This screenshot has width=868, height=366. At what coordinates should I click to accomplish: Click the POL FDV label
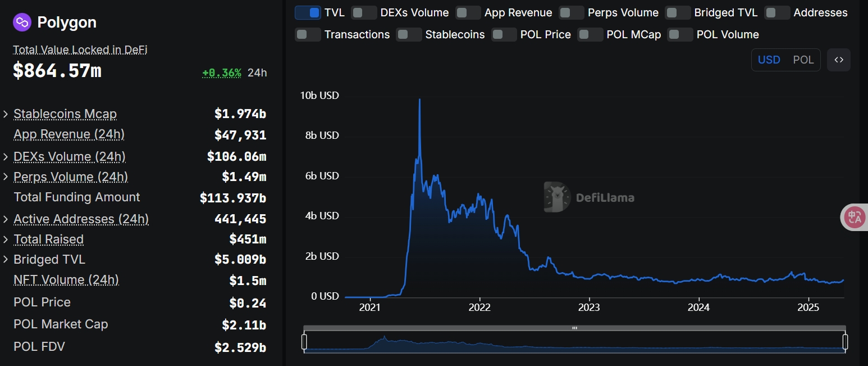[x=39, y=346]
